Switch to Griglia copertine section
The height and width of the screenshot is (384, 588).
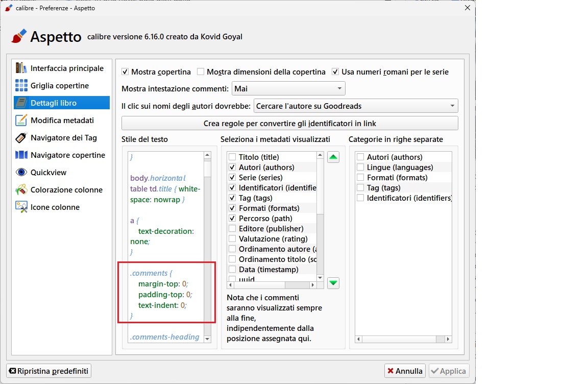[x=62, y=85]
